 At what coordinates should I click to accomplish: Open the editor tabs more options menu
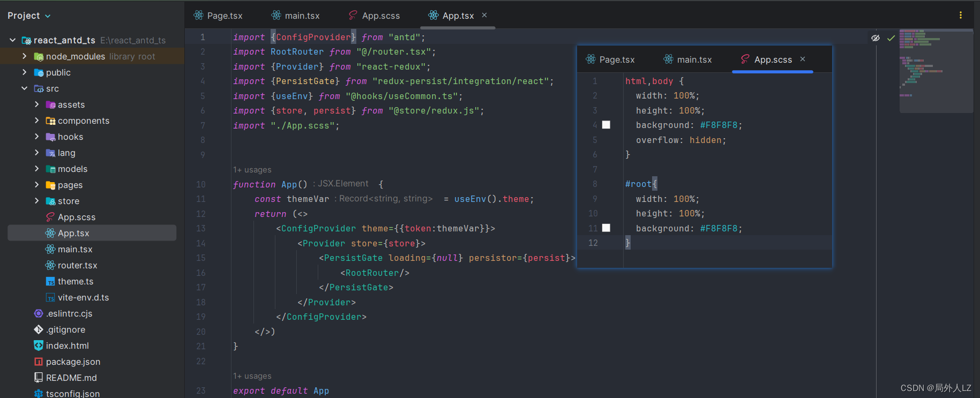pos(960,15)
